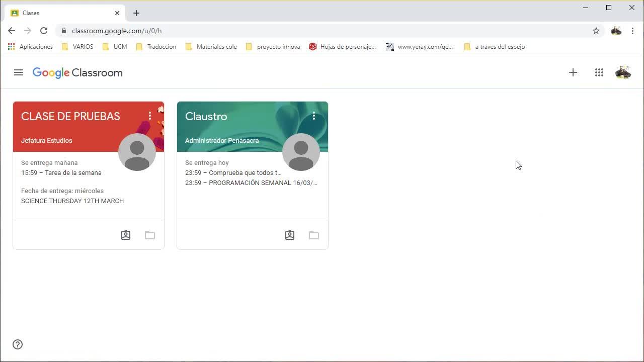Go forward in browser history
644x362 pixels.
click(28, 31)
